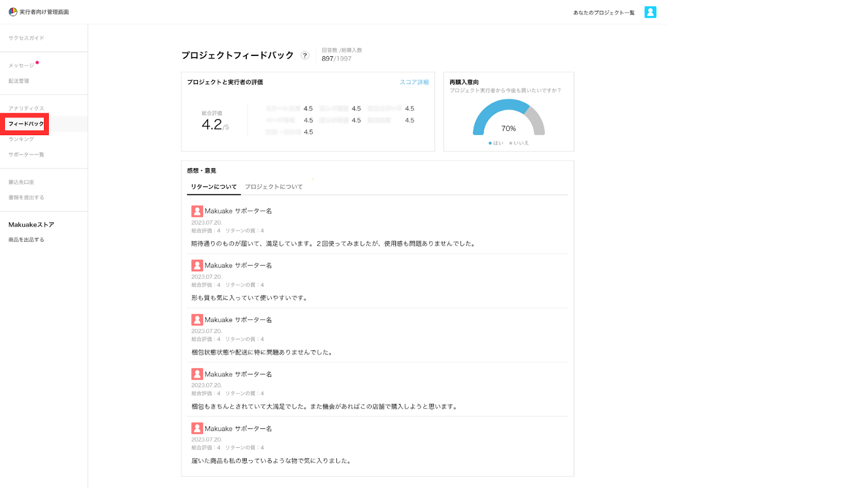Click the gray いいえ legend dot
Image resolution: width=868 pixels, height=488 pixels.
510,143
